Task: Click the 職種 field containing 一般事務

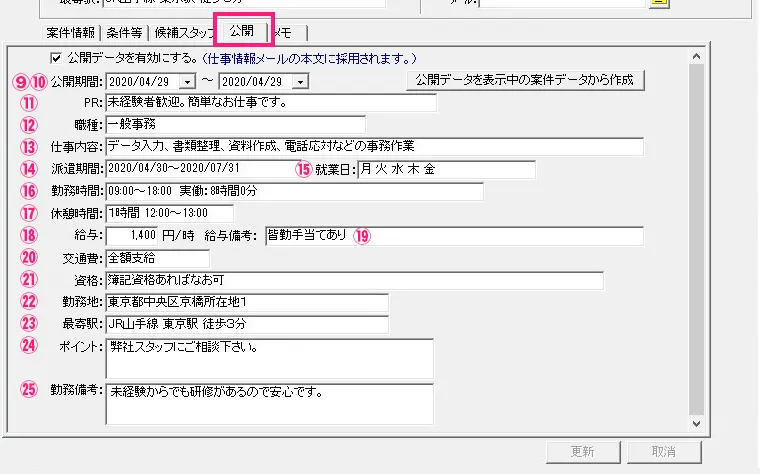Action: [235, 125]
